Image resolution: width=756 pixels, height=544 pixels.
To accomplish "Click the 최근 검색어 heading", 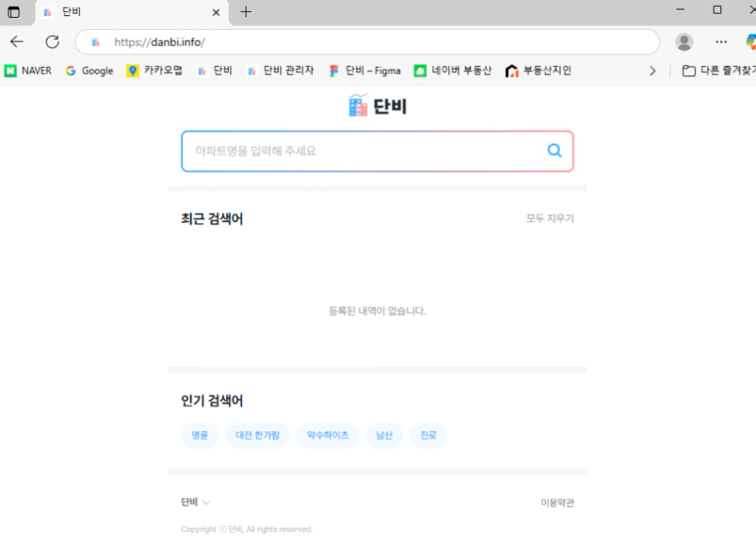I will (212, 218).
